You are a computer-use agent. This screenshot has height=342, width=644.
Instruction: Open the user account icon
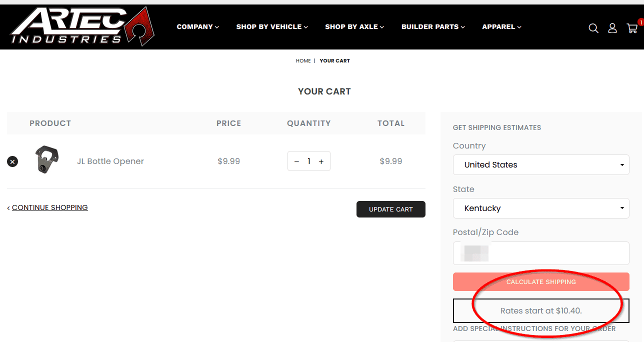point(612,28)
